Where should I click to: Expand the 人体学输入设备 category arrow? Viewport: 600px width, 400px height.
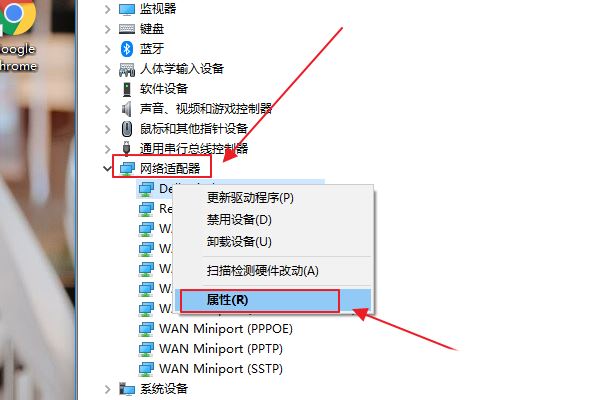click(108, 69)
